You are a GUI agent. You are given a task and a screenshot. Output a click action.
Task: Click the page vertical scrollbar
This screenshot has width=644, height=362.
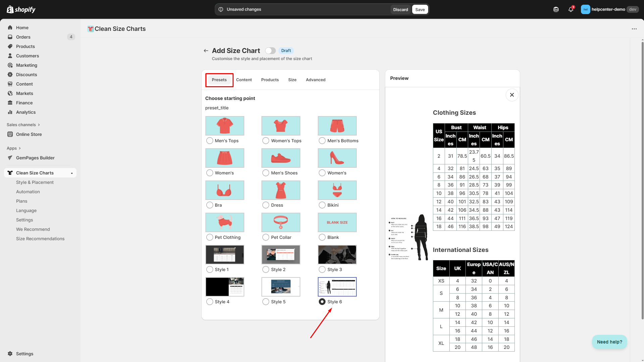[642, 181]
